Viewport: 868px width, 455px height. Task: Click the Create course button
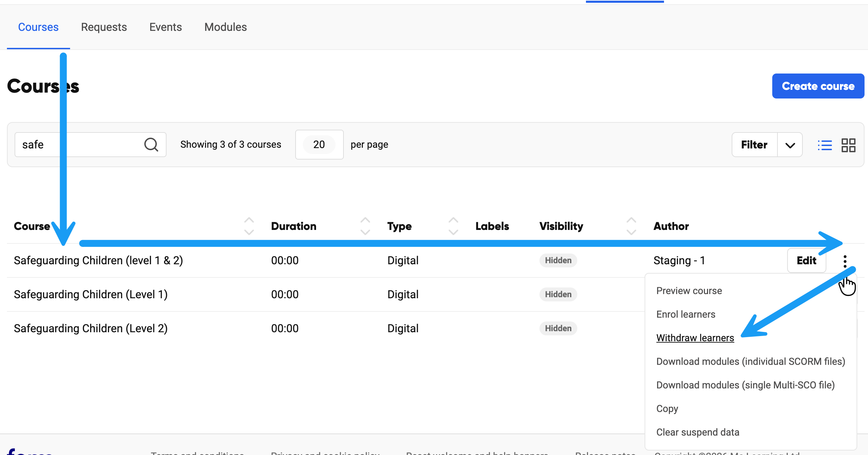[x=818, y=86]
